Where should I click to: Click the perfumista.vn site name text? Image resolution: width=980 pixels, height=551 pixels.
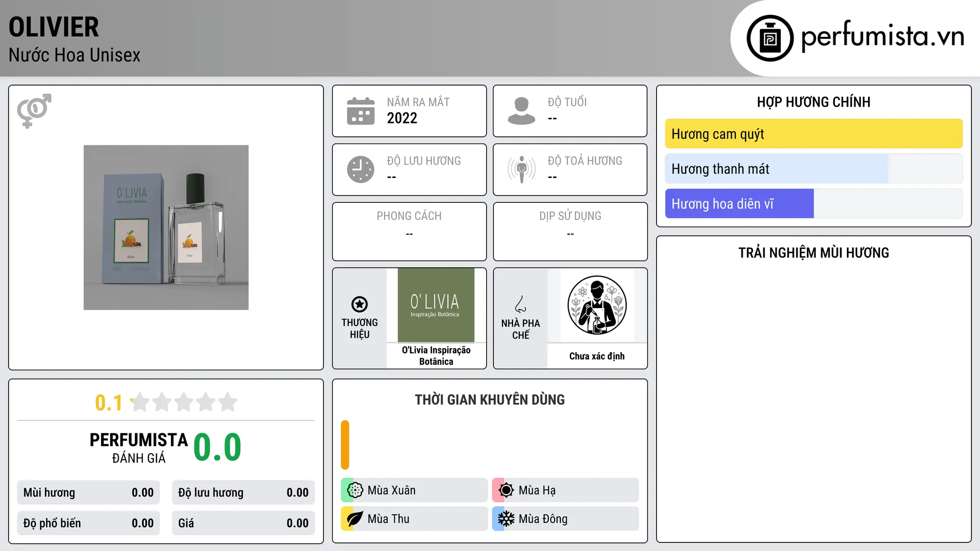pos(883,36)
